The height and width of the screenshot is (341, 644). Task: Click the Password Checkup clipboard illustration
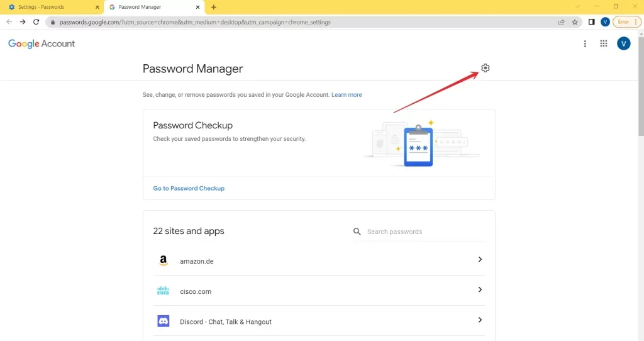[418, 145]
